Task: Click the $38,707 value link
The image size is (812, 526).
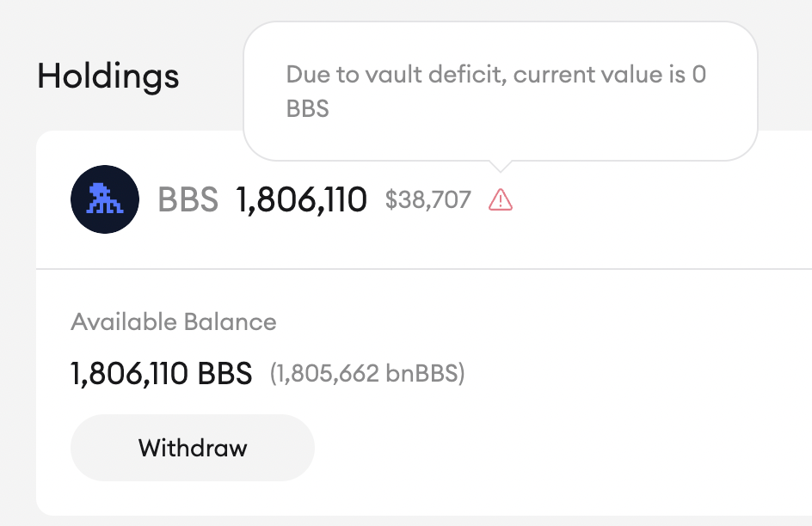Action: pyautogui.click(x=428, y=199)
